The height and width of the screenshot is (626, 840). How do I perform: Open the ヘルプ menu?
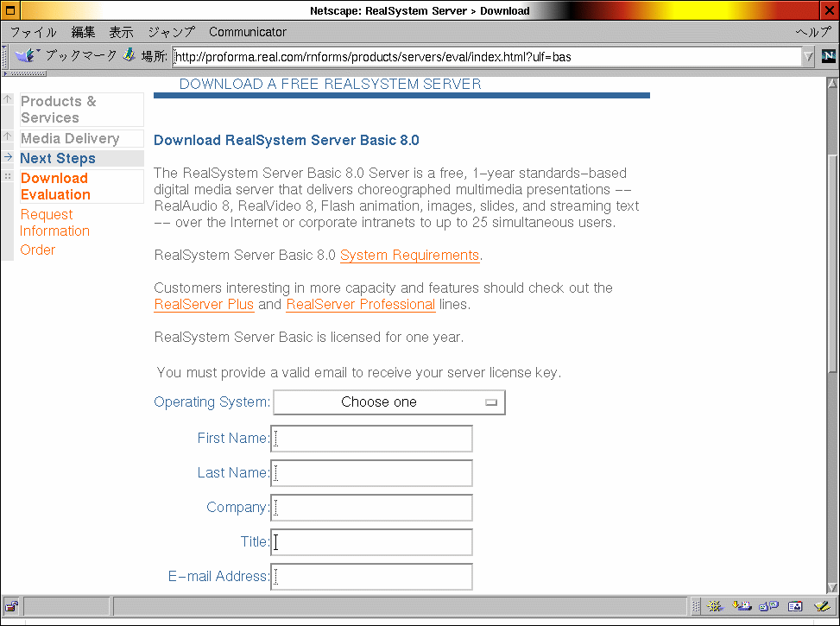click(x=813, y=32)
